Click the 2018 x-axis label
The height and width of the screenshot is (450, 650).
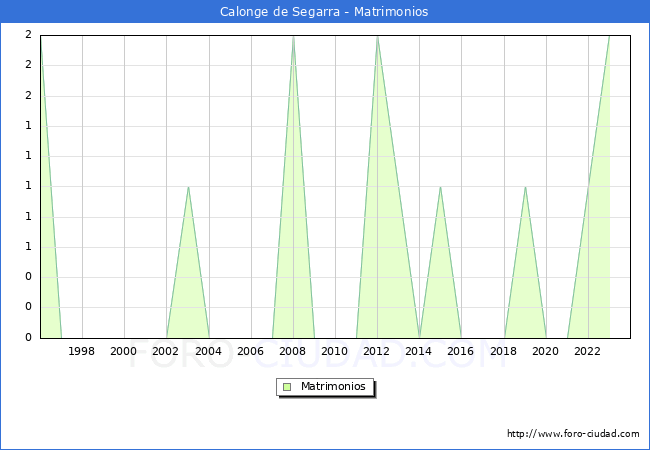coord(503,351)
